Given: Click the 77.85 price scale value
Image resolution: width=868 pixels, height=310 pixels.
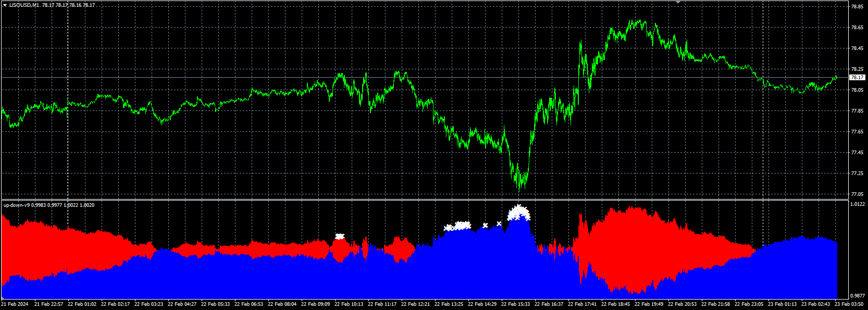Looking at the screenshot, I should [857, 111].
